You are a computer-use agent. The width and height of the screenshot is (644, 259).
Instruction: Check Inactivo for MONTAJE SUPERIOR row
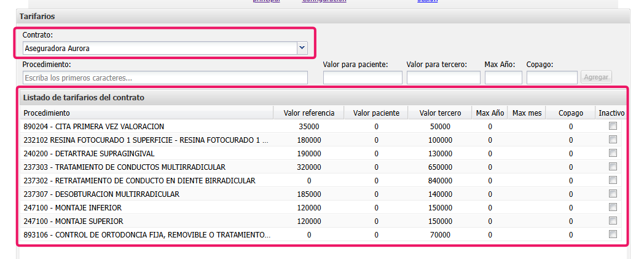[x=612, y=221]
